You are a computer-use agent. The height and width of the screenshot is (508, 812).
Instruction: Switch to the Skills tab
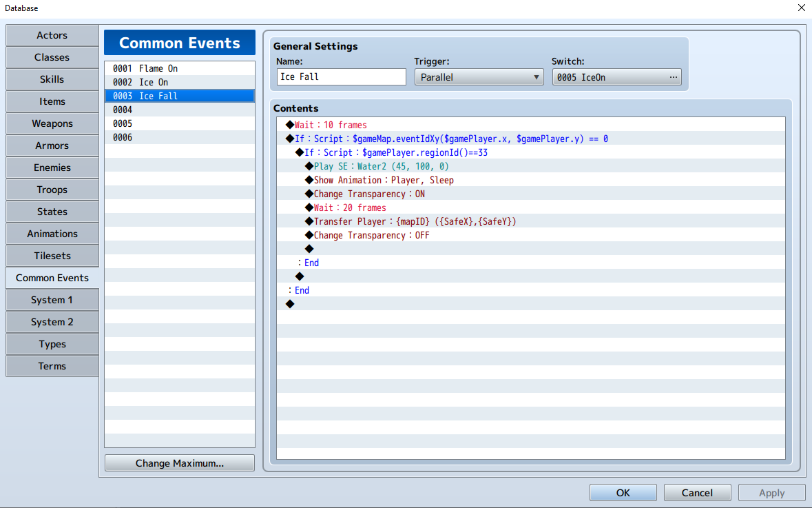(x=52, y=79)
